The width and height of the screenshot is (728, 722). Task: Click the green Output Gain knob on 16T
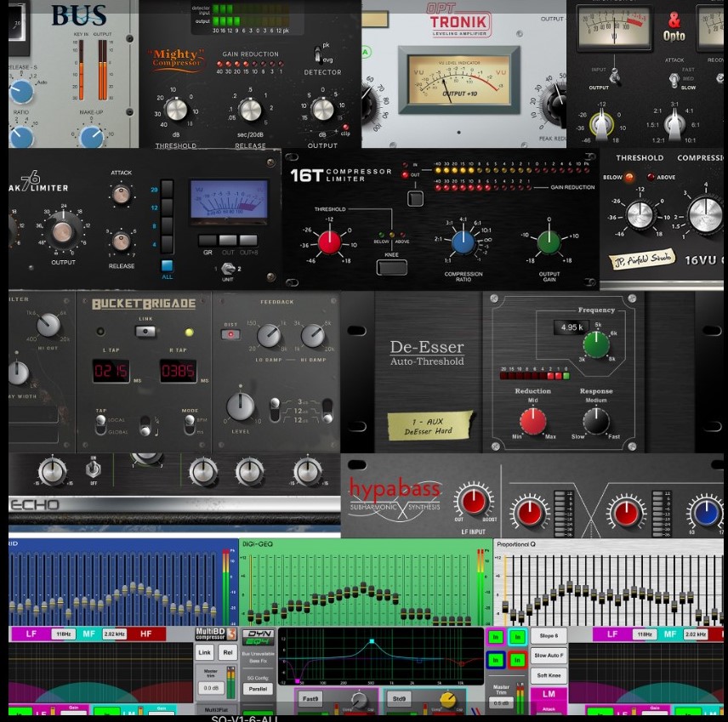point(549,242)
